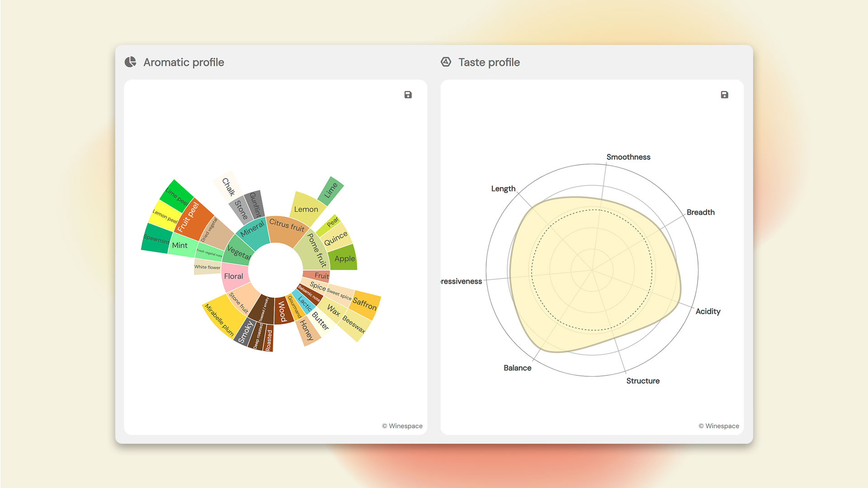868x488 pixels.
Task: Select the grey Stone segment
Action: point(241,209)
